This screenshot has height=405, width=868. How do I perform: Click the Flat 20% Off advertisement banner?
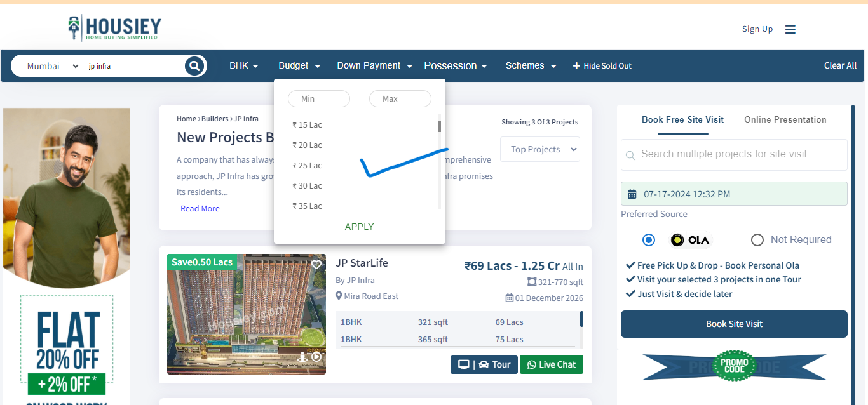67,256
